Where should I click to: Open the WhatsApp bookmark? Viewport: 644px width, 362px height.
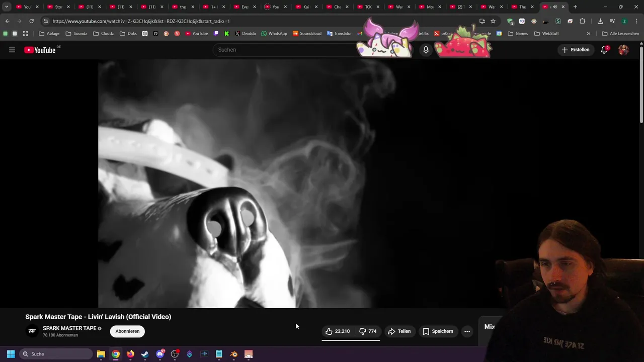pos(274,34)
